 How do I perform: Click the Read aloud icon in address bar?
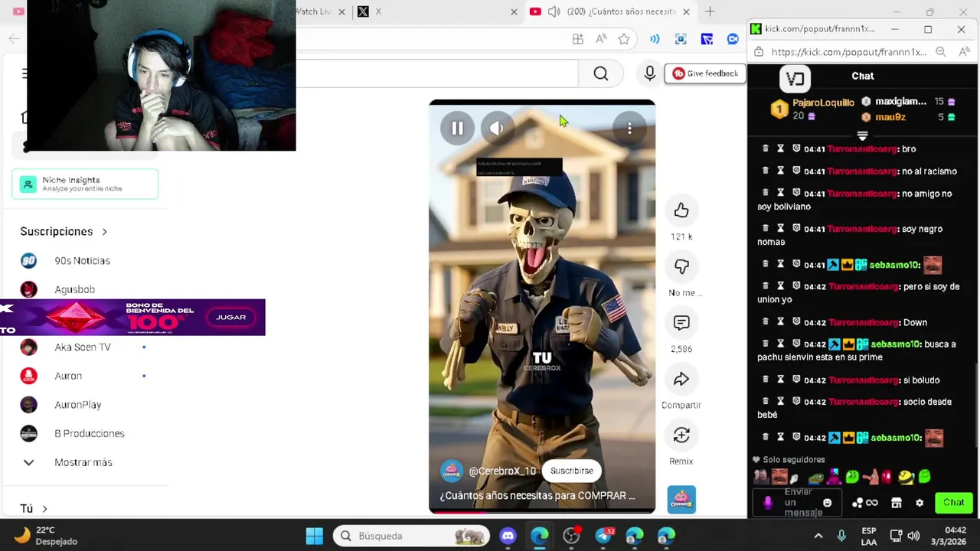click(601, 39)
